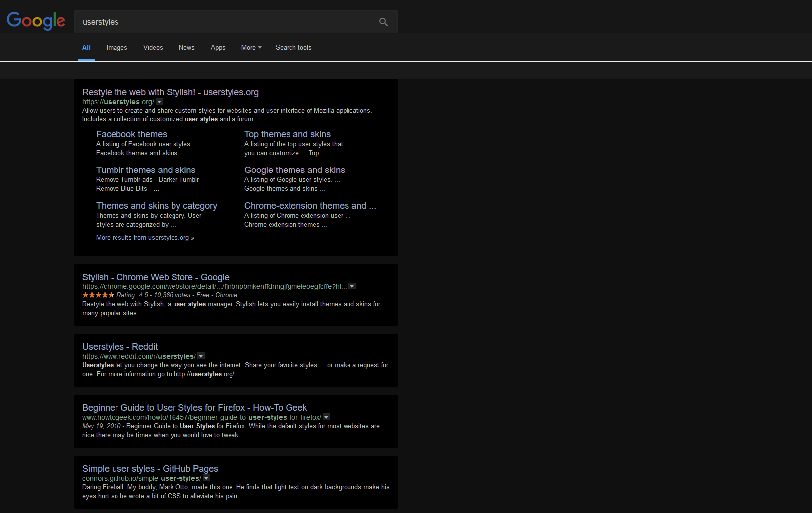Image resolution: width=812 pixels, height=513 pixels.
Task: Open Tumblr themes and skins sitelink
Action: click(146, 170)
